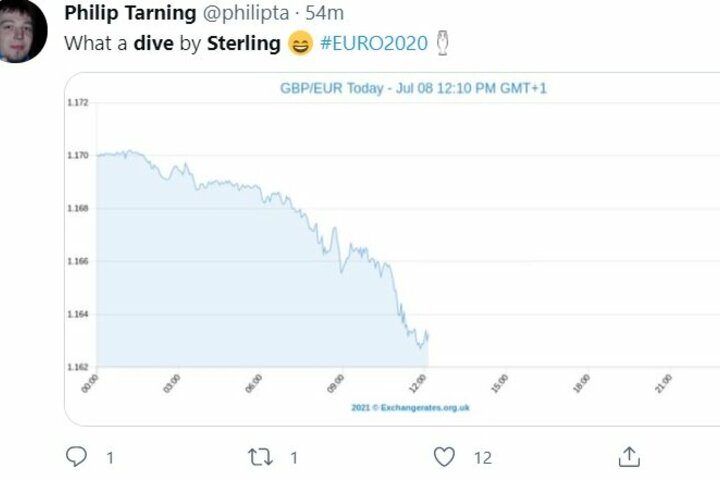Open the 54m tweet timestamp

click(324, 13)
